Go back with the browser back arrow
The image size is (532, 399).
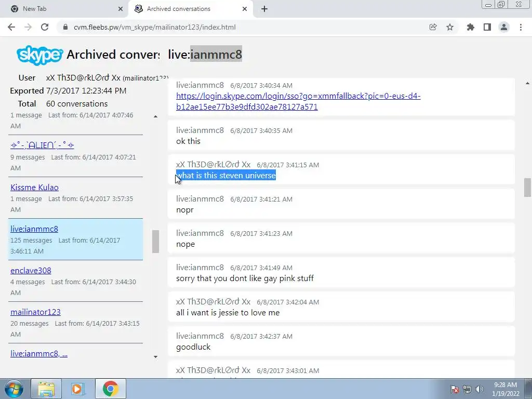pos(11,27)
